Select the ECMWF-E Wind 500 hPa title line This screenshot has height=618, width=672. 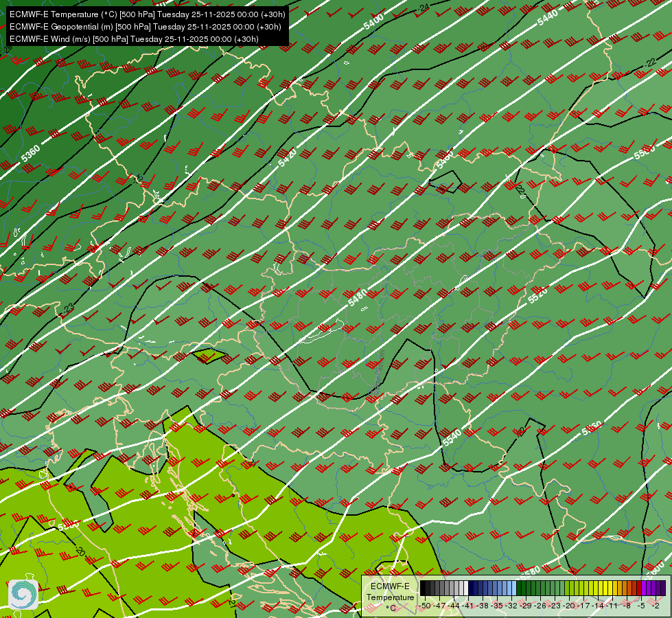(x=134, y=39)
